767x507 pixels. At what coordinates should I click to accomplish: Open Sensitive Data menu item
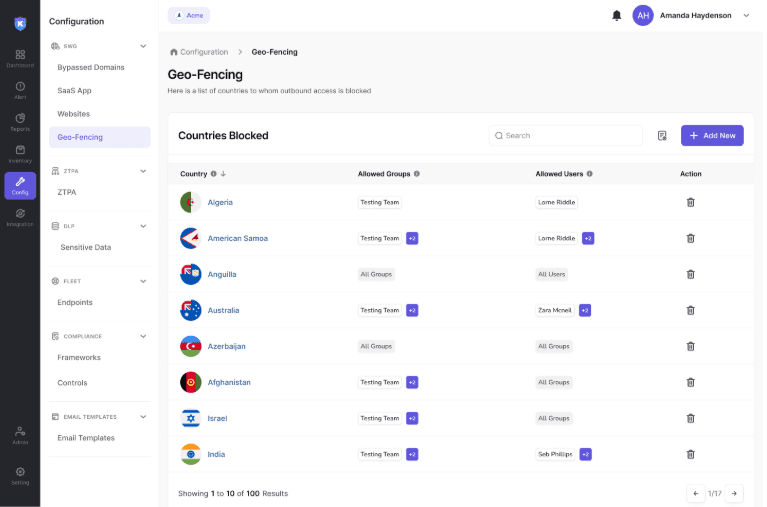point(86,247)
